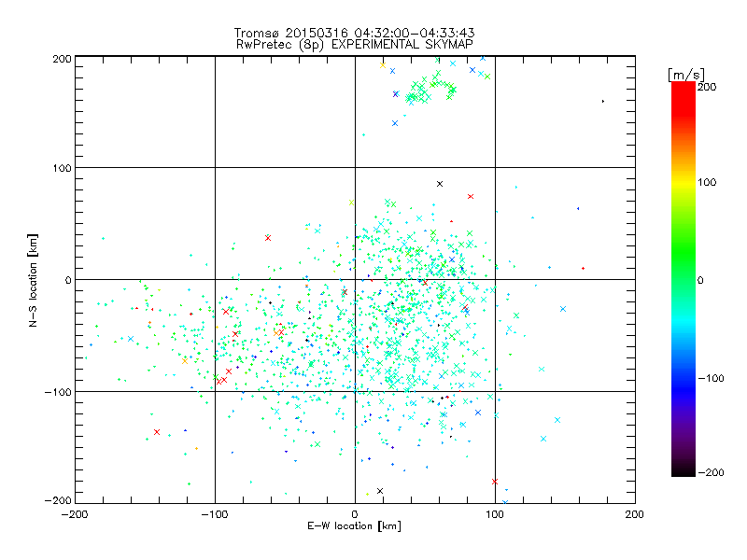Click the colorbar tick label '100'

pyautogui.click(x=707, y=182)
